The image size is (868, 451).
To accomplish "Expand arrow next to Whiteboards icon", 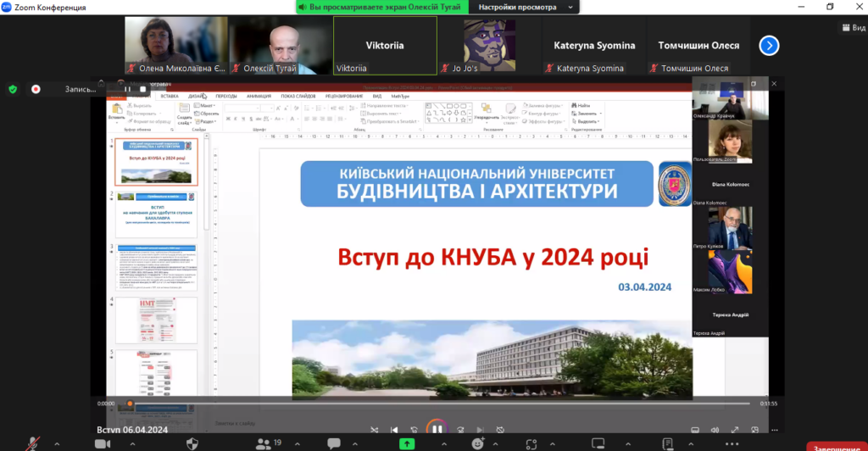I will (x=628, y=444).
